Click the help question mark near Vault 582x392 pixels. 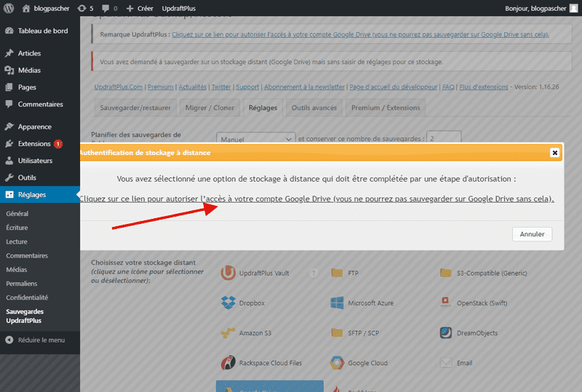[314, 273]
